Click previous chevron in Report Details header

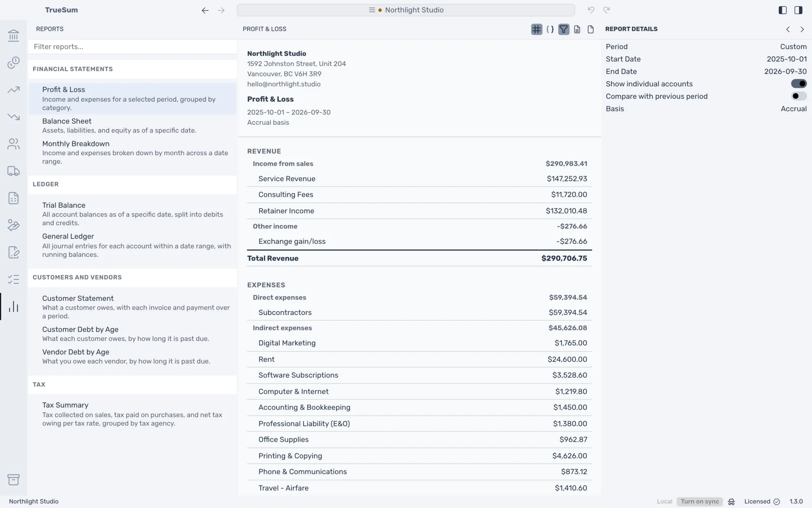pos(788,29)
